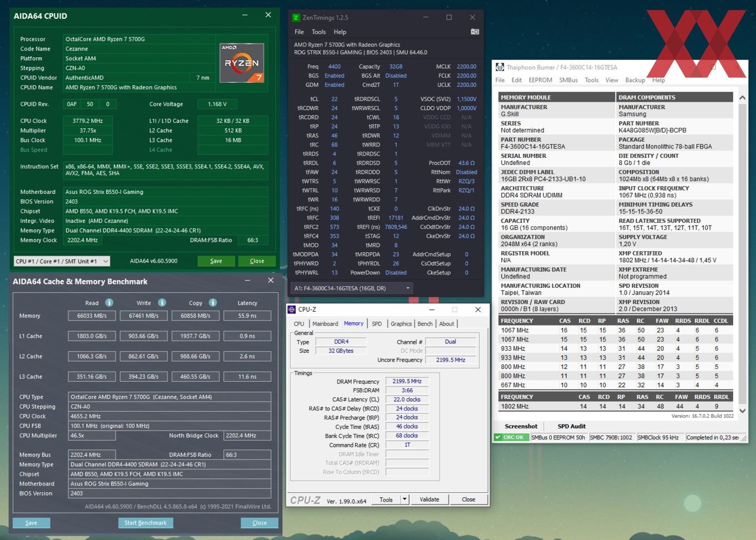Switch to Mainboard tab in CPU-Z
This screenshot has width=756, height=540.
(325, 324)
